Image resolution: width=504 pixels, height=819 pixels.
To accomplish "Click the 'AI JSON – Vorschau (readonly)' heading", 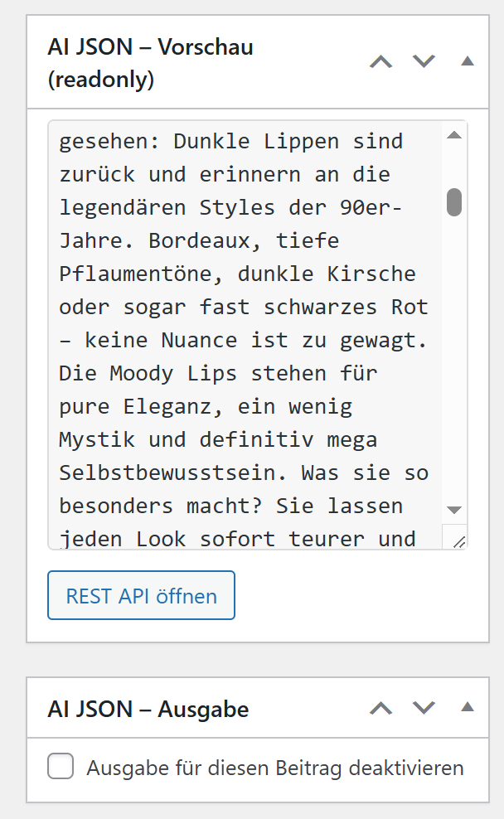I will 150,63.
